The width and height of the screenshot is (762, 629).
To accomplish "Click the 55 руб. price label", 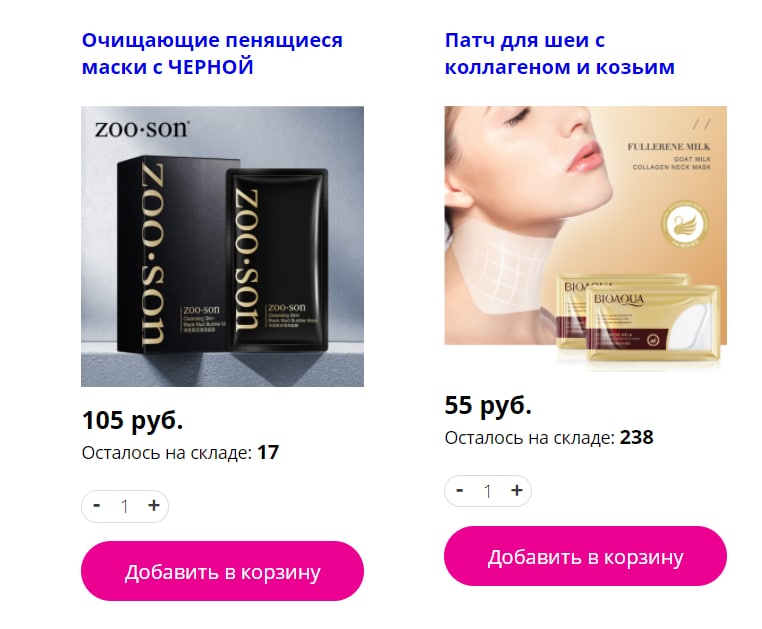I will [488, 405].
